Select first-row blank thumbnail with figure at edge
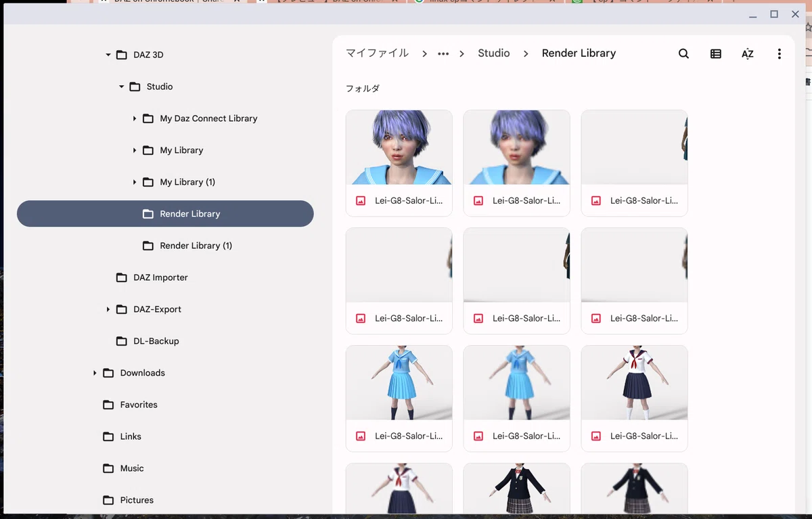Screen dimensions: 812x519 635,148
